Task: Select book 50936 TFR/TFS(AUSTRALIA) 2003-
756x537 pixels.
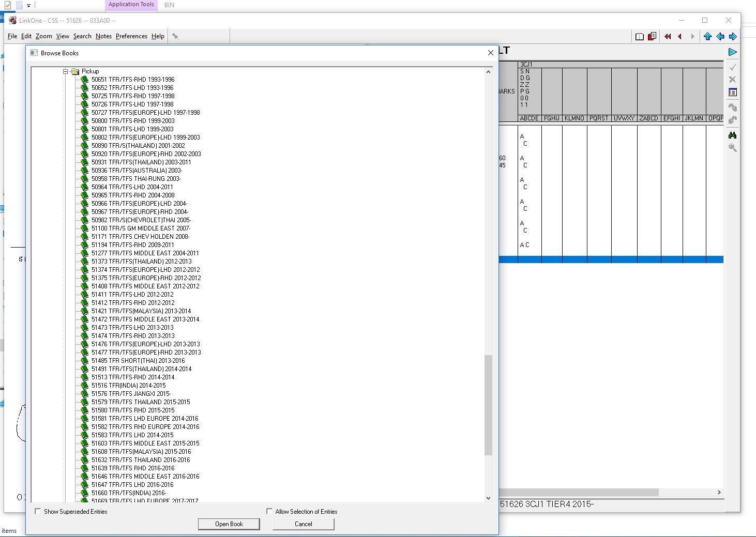Action: pyautogui.click(x=137, y=171)
